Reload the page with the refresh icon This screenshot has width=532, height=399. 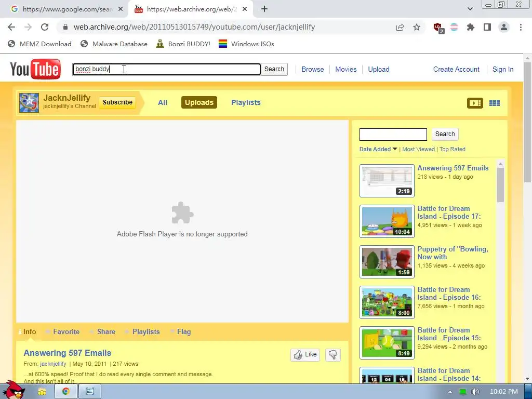pyautogui.click(x=45, y=27)
